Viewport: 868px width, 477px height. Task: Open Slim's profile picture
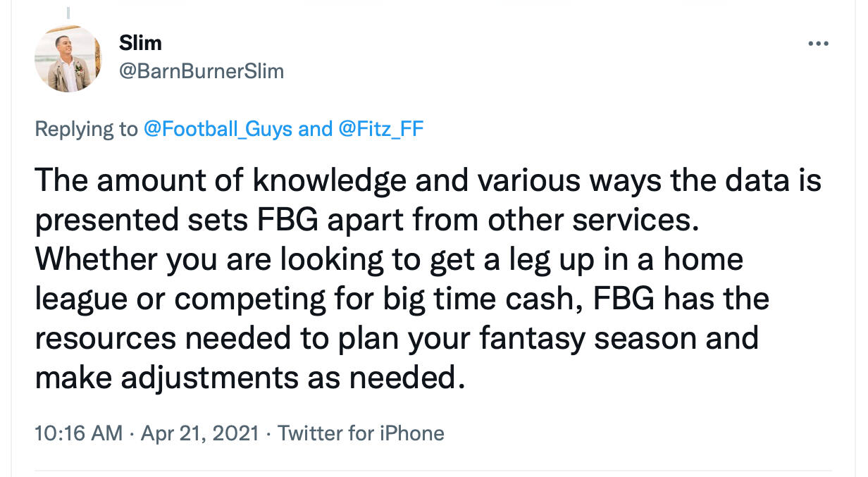pos(68,59)
